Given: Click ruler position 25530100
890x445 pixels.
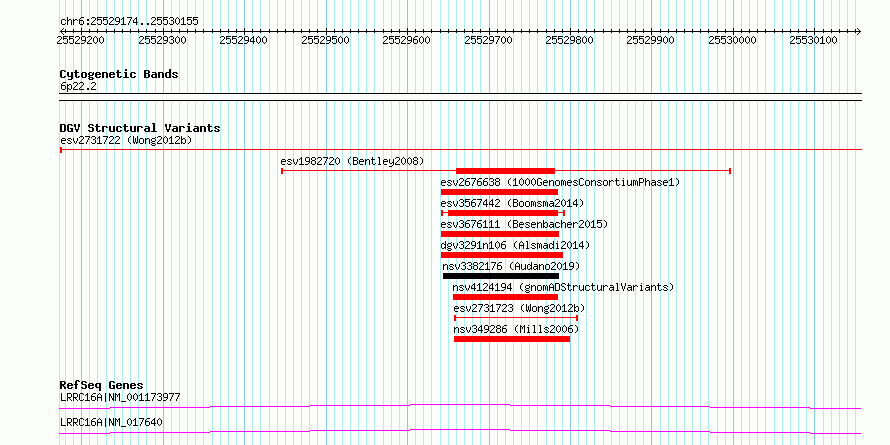Looking at the screenshot, I should pyautogui.click(x=814, y=40).
